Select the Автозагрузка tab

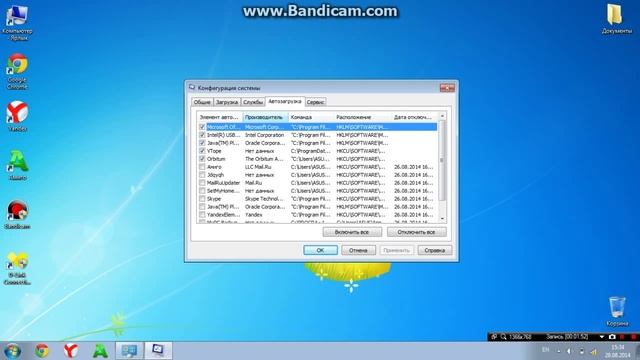(x=285, y=101)
